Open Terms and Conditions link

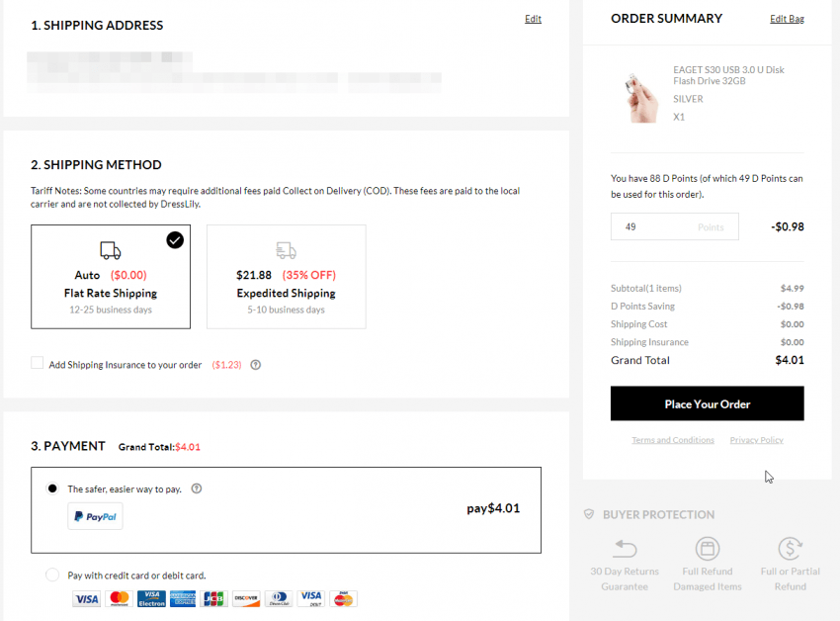pyautogui.click(x=673, y=440)
